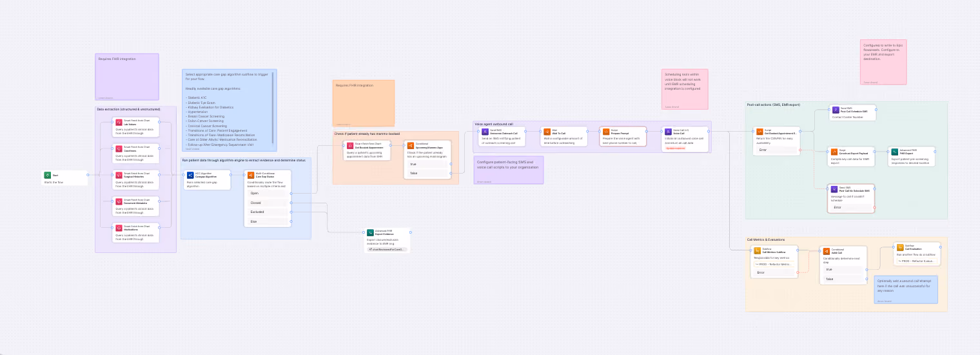Select the Conditions Smart Fetch icon
980x355 pixels.
click(119, 148)
